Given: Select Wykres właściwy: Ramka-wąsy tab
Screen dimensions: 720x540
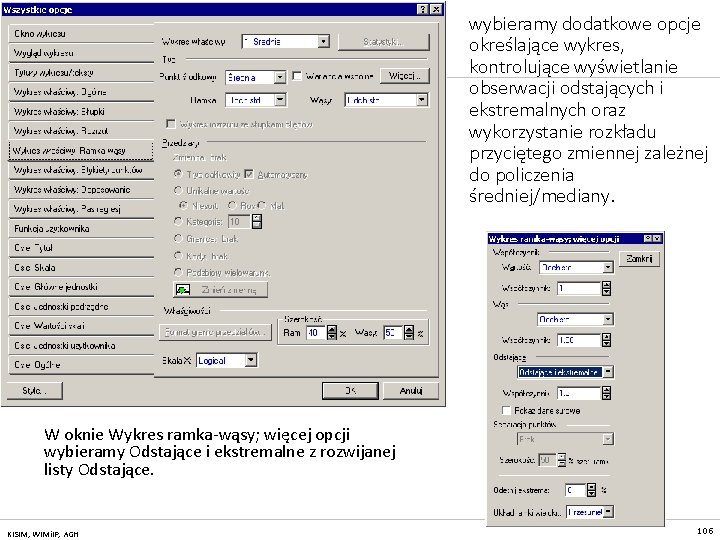Looking at the screenshot, I should (81, 151).
